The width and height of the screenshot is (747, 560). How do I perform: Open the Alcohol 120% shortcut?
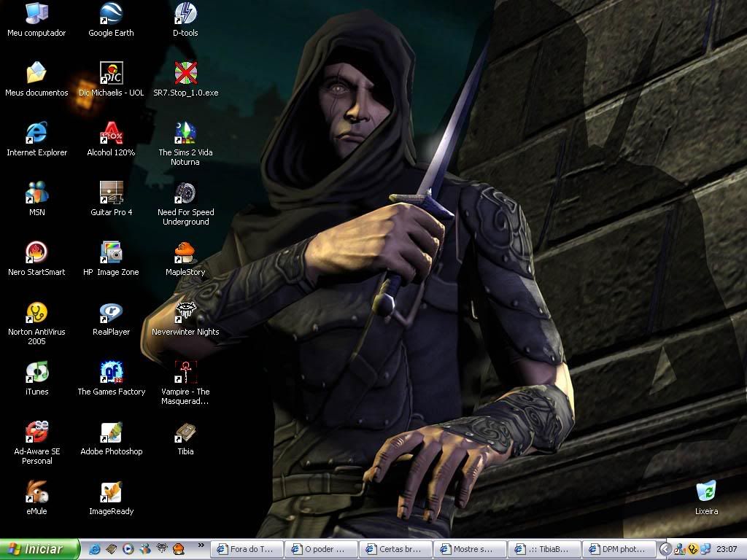coord(111,139)
